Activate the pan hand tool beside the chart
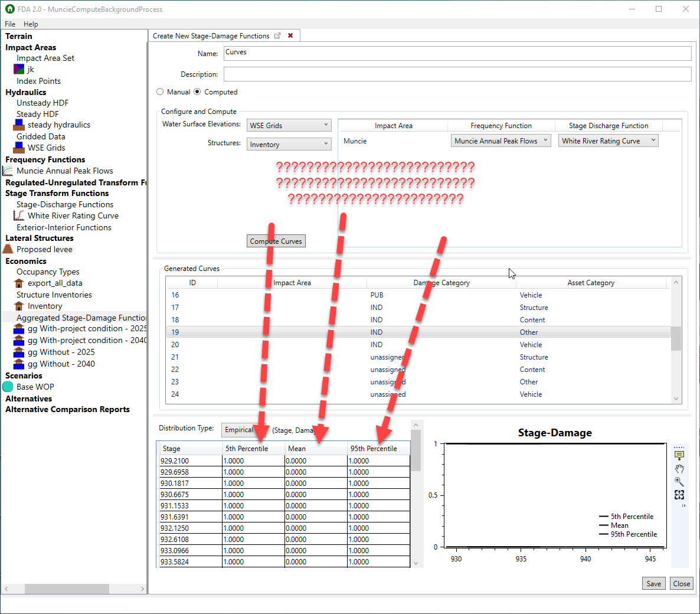The image size is (700, 614). click(679, 468)
